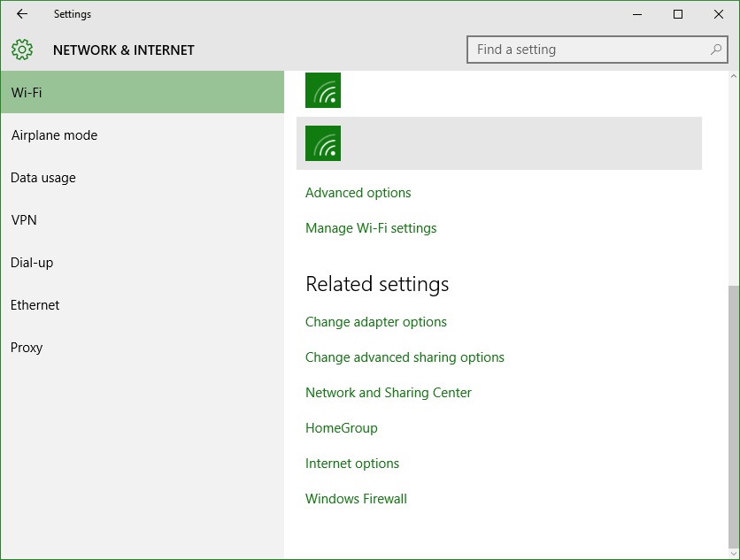Open Advanced options link
Viewport: 740px width, 560px height.
(358, 193)
